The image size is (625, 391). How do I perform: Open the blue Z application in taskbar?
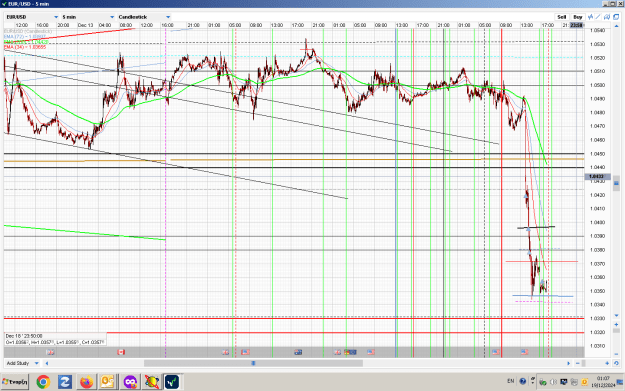[x=65, y=382]
